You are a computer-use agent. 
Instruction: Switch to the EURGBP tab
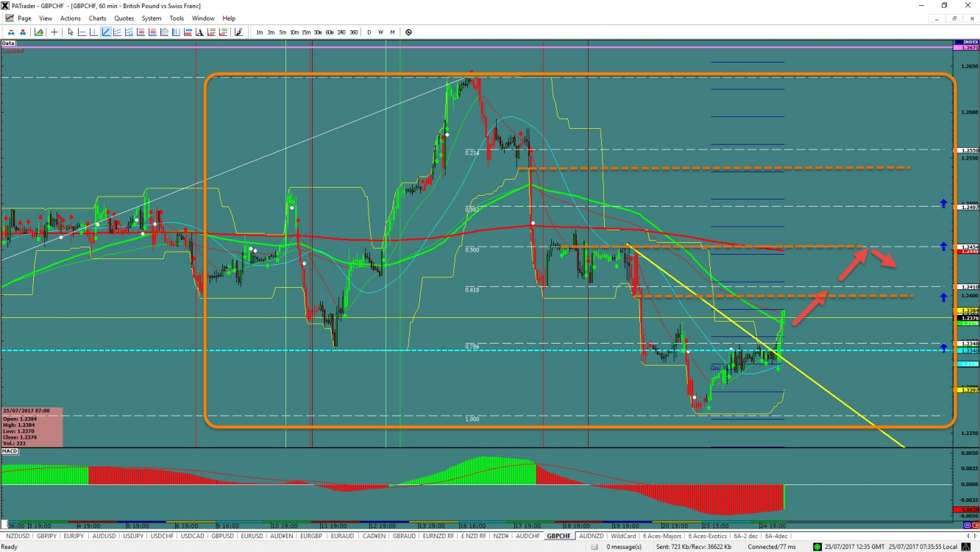pos(312,536)
